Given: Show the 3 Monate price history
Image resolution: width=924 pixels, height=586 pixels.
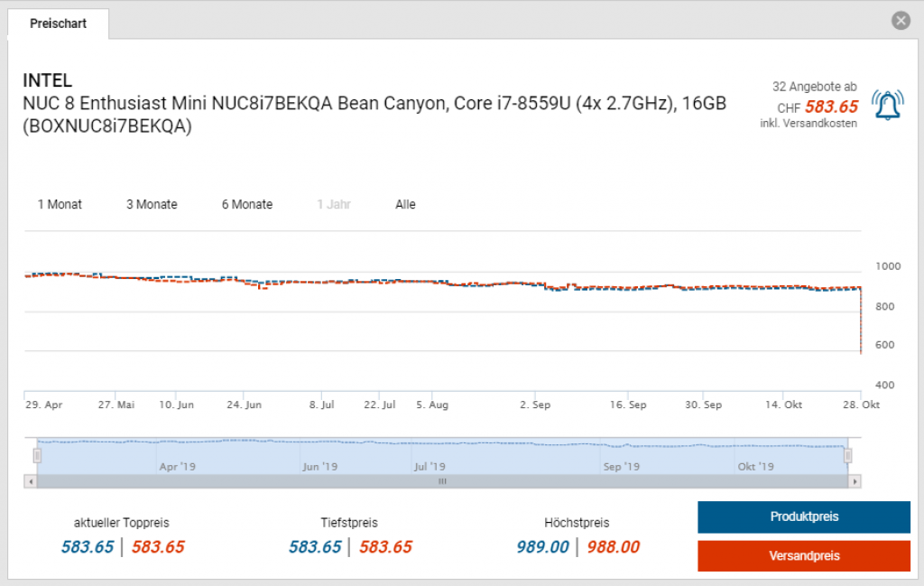Looking at the screenshot, I should [x=152, y=204].
